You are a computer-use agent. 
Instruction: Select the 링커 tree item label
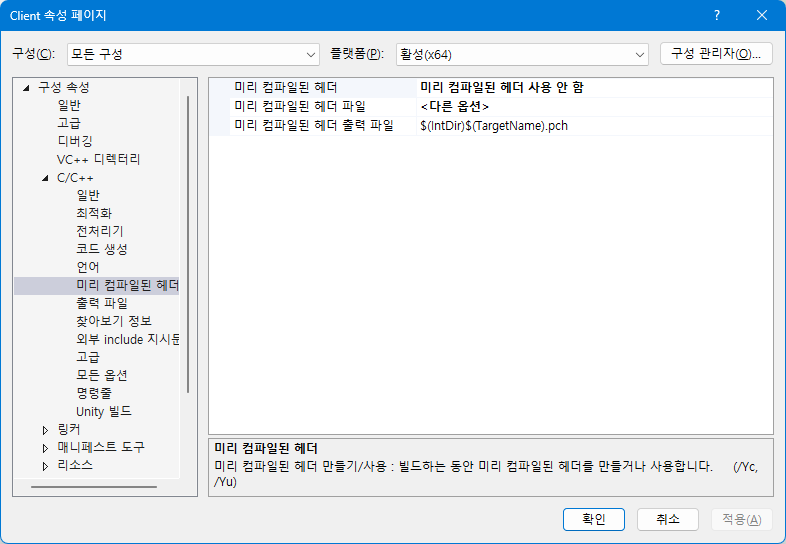point(69,429)
